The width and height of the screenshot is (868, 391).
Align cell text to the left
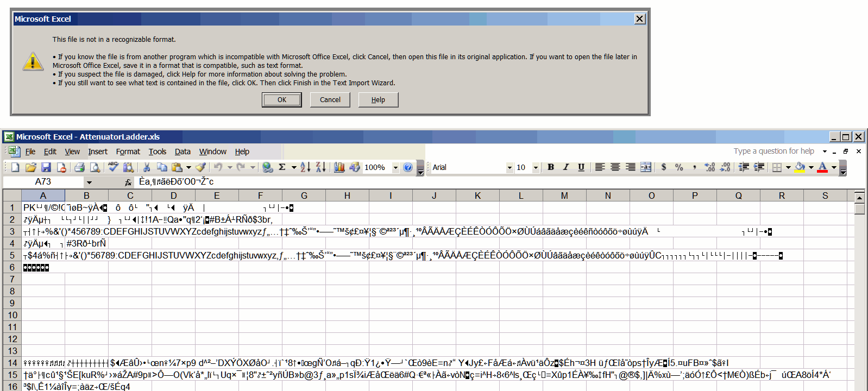pyautogui.click(x=600, y=167)
